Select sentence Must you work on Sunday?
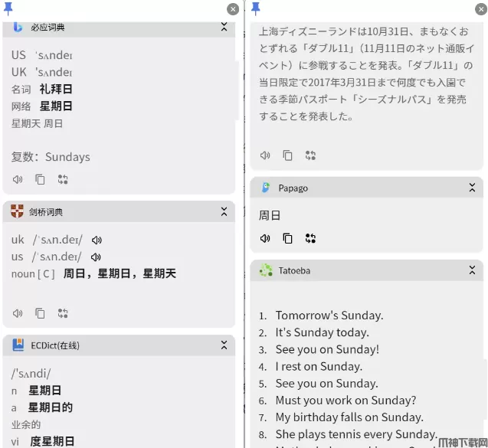 pyautogui.click(x=346, y=401)
